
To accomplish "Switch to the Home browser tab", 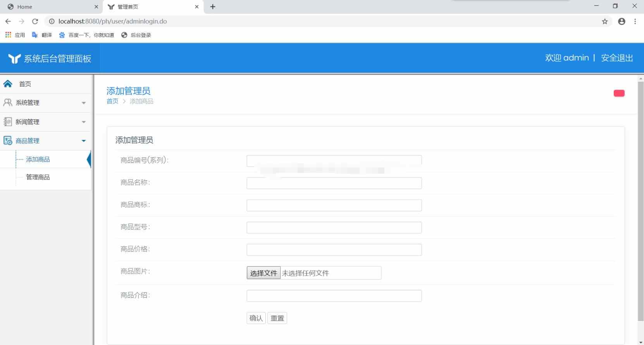I will 52,7.
